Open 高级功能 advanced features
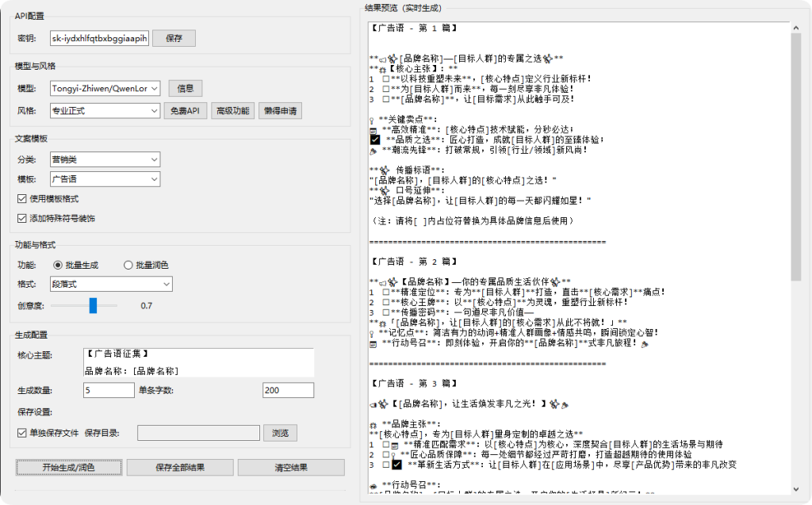812x505 pixels. 235,110
